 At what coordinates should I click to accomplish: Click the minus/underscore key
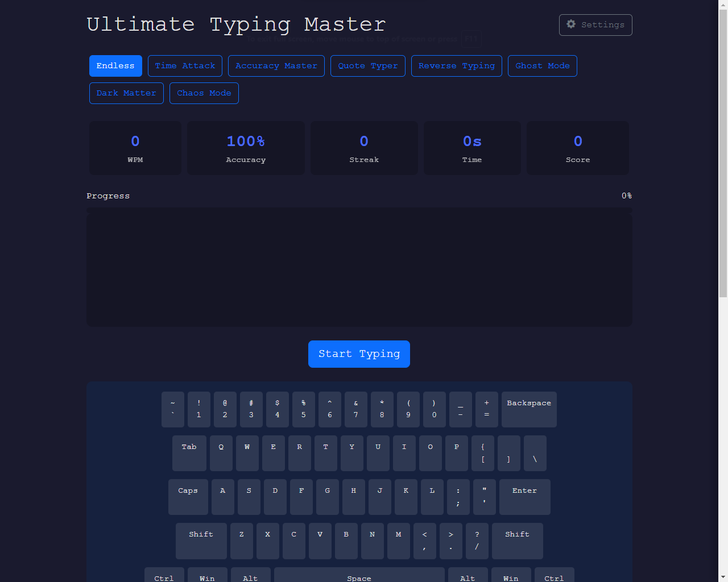click(461, 409)
